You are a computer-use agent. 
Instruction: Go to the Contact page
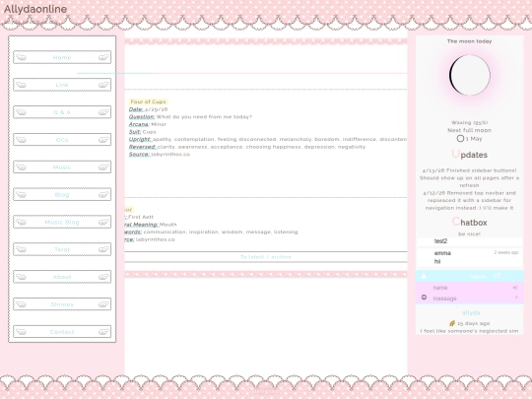pyautogui.click(x=62, y=332)
